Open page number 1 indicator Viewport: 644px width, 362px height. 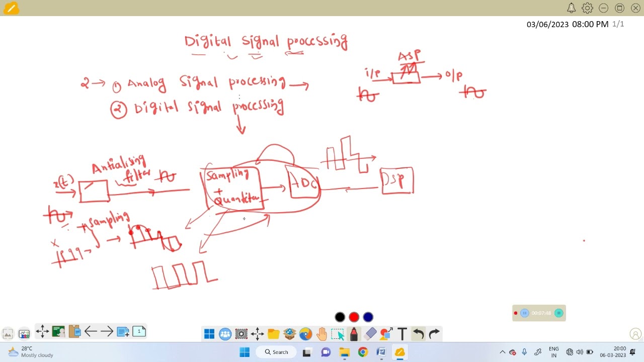[139, 331]
